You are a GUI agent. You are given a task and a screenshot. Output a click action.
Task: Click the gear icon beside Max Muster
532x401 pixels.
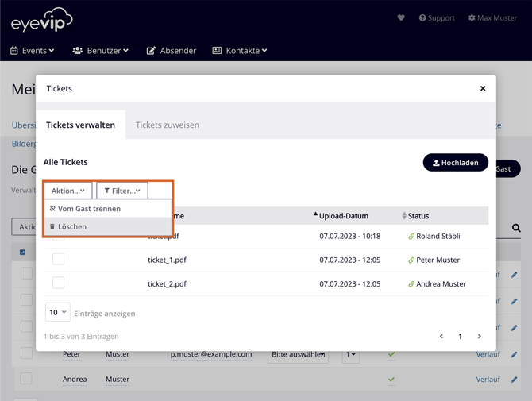pos(472,18)
